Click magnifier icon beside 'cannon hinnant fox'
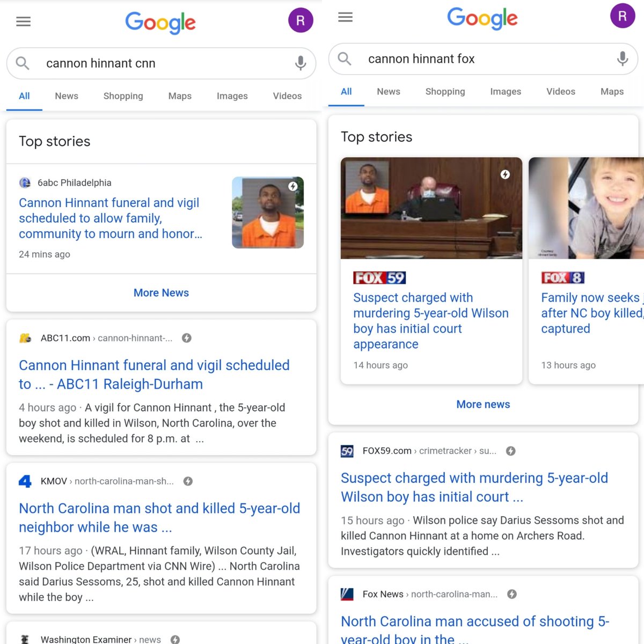The width and height of the screenshot is (644, 644). point(345,58)
